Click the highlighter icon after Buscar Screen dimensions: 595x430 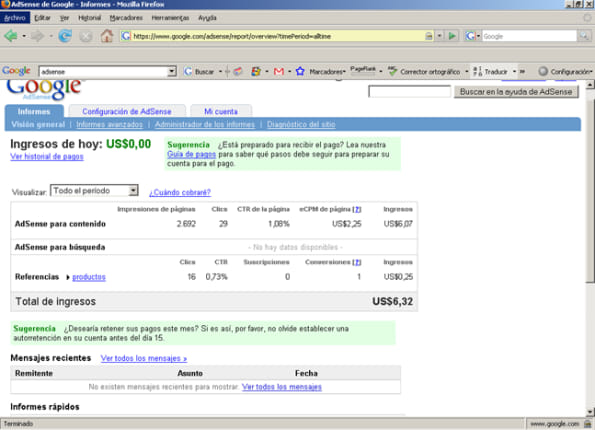click(238, 71)
